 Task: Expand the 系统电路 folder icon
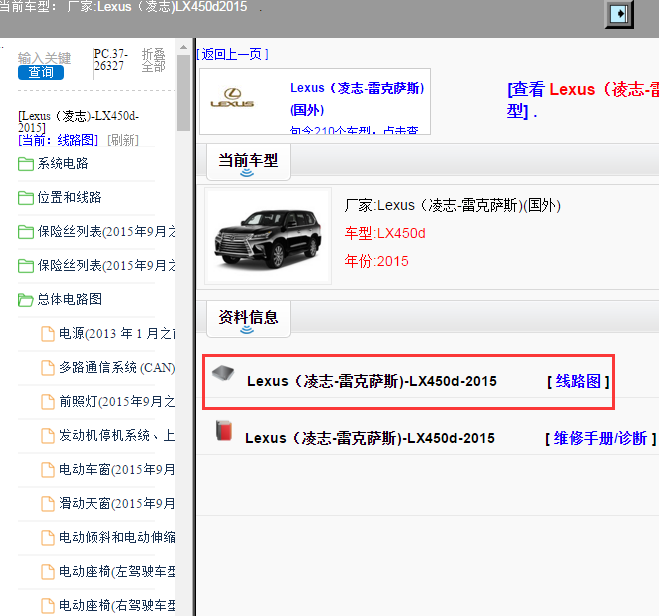26,164
